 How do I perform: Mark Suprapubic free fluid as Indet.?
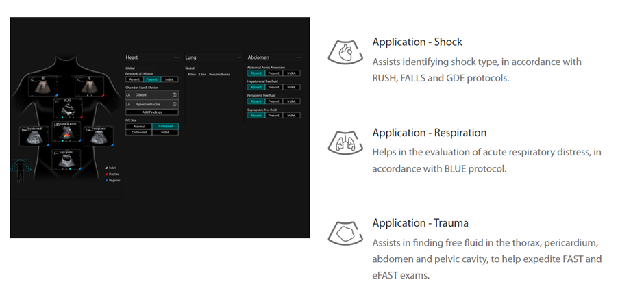291,115
